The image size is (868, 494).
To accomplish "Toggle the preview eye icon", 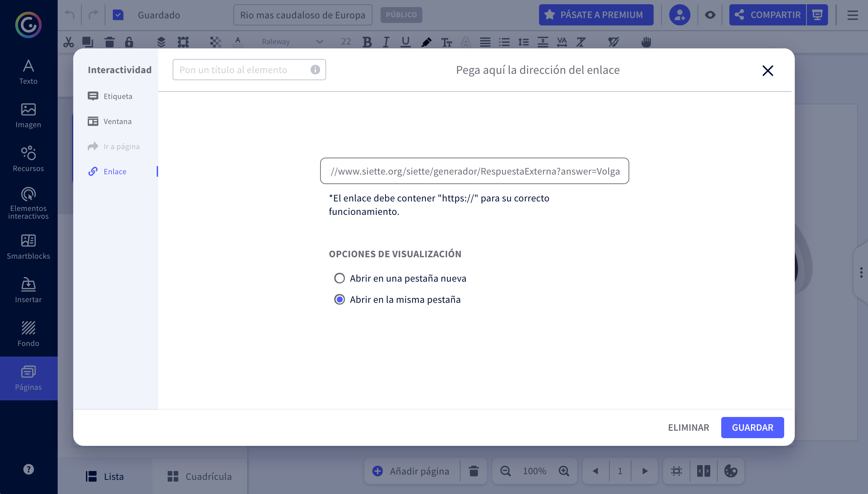I will pos(710,15).
